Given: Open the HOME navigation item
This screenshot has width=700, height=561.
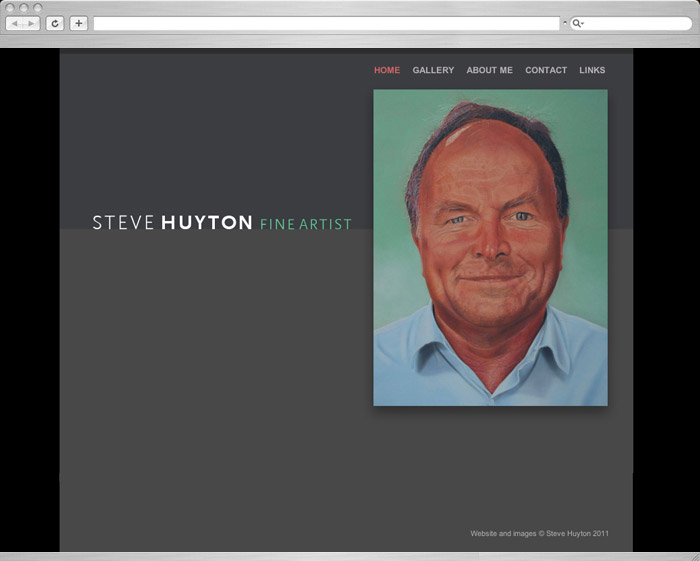Looking at the screenshot, I should (387, 70).
